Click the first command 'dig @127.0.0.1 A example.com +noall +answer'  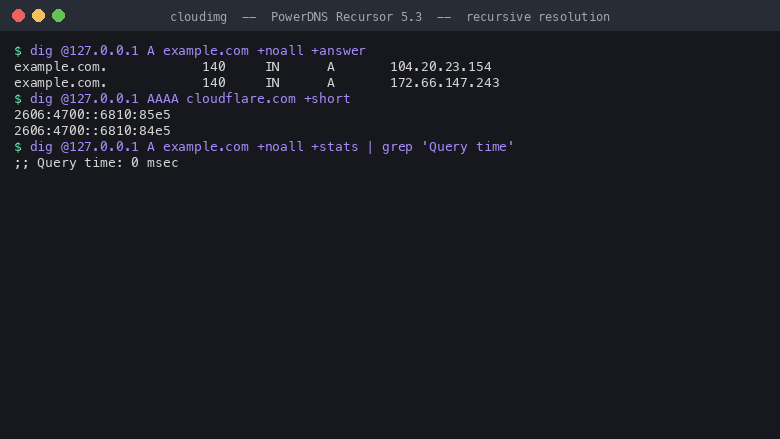(198, 51)
